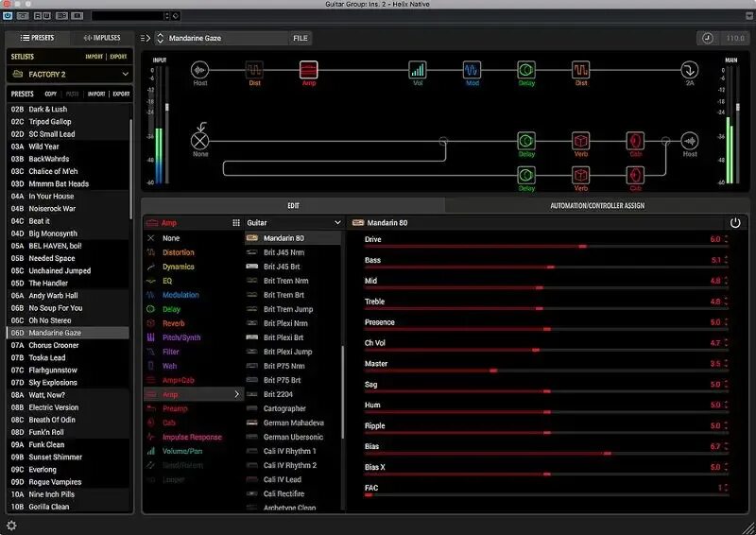Image resolution: width=756 pixels, height=535 pixels.
Task: Expand the Amp category submenu arrow
Action: [x=236, y=394]
